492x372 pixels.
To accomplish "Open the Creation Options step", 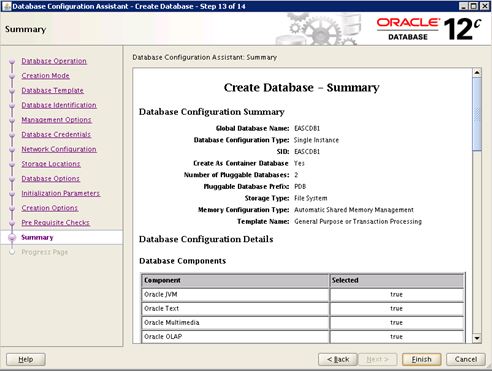I will coord(50,208).
